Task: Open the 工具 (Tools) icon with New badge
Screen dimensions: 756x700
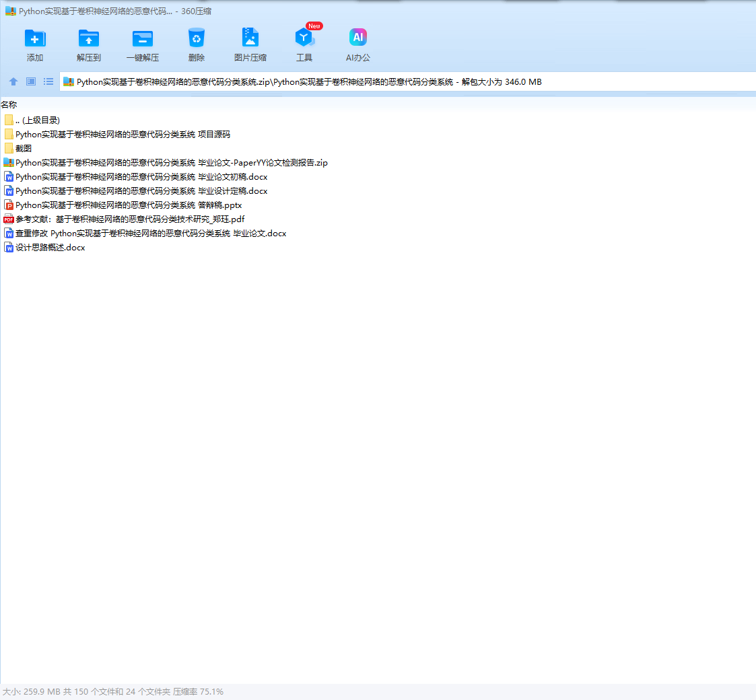Action: (304, 38)
